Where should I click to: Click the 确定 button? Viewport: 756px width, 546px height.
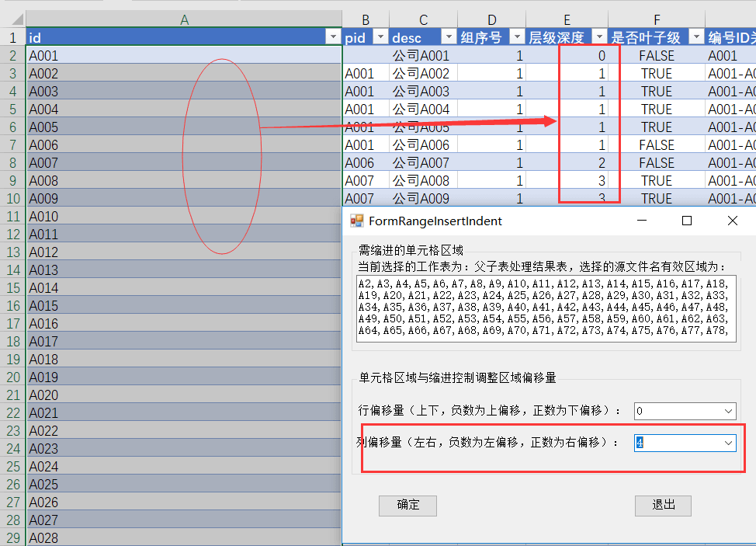(408, 506)
